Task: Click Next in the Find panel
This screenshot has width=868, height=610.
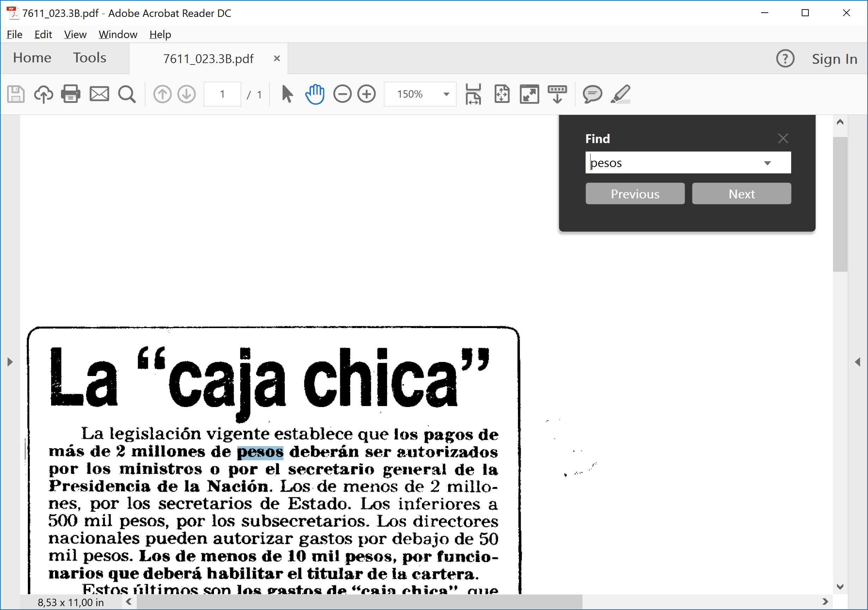Action: [741, 194]
